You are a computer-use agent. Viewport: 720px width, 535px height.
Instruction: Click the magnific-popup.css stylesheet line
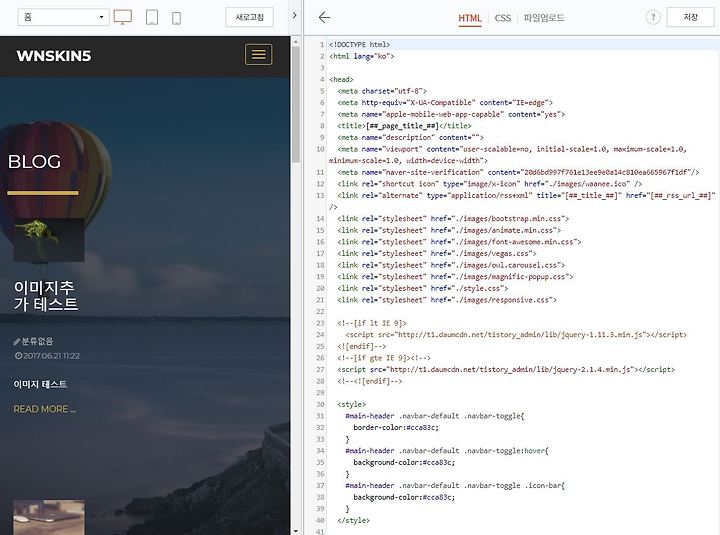(x=455, y=277)
